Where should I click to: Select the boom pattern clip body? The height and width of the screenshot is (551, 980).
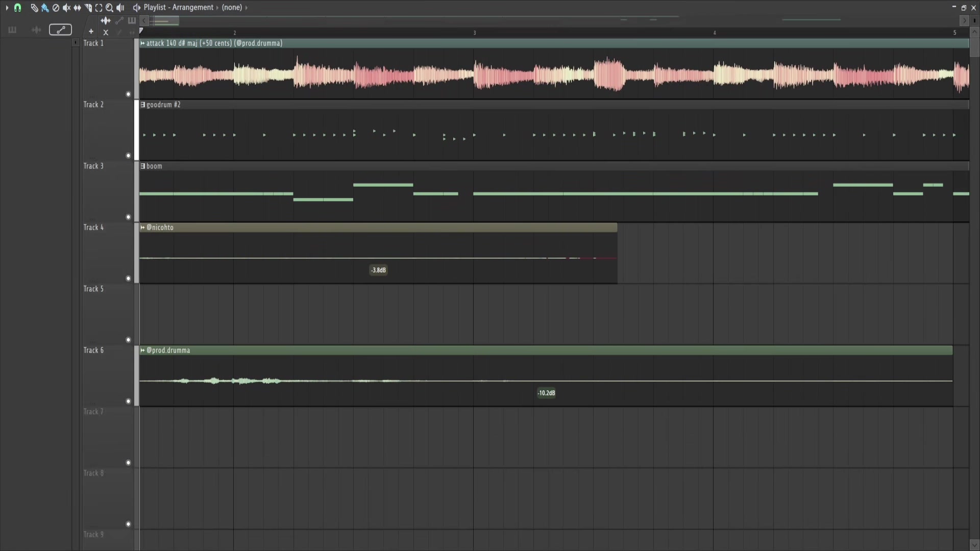[x=554, y=196]
